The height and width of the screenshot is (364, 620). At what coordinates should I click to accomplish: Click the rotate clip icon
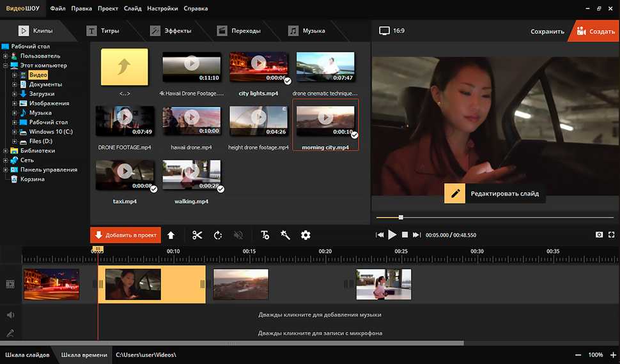pos(218,235)
